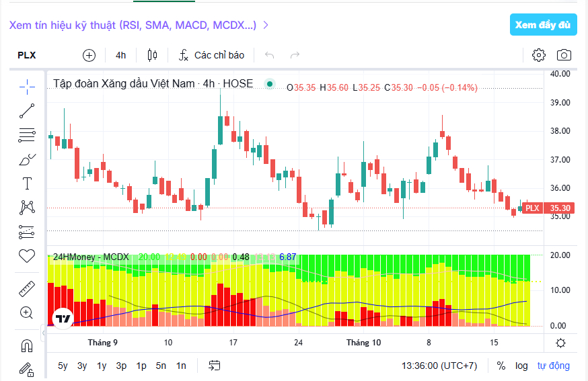588x381 pixels.
Task: Click the green 20.00 MCDX value
Action: point(149,257)
